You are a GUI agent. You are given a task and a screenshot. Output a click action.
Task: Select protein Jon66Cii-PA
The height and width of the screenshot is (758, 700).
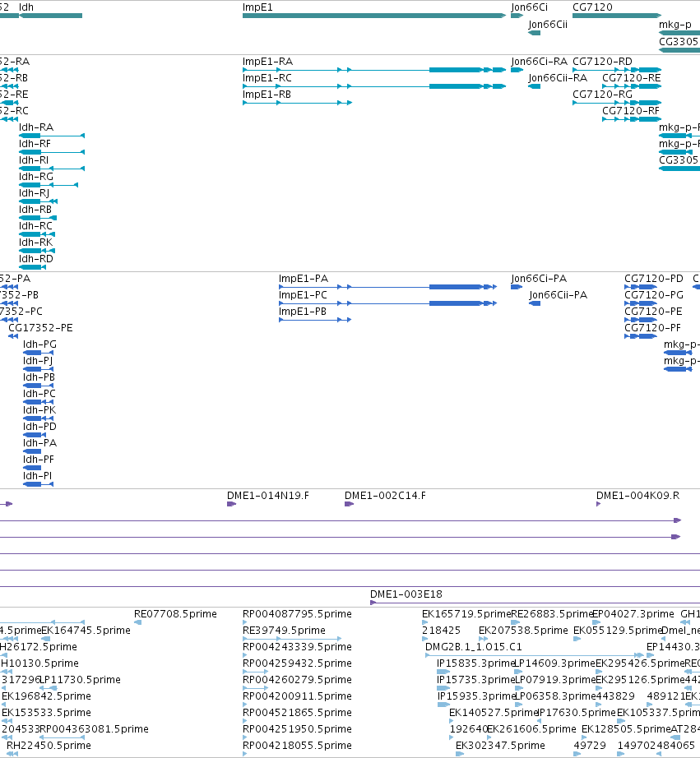[535, 303]
